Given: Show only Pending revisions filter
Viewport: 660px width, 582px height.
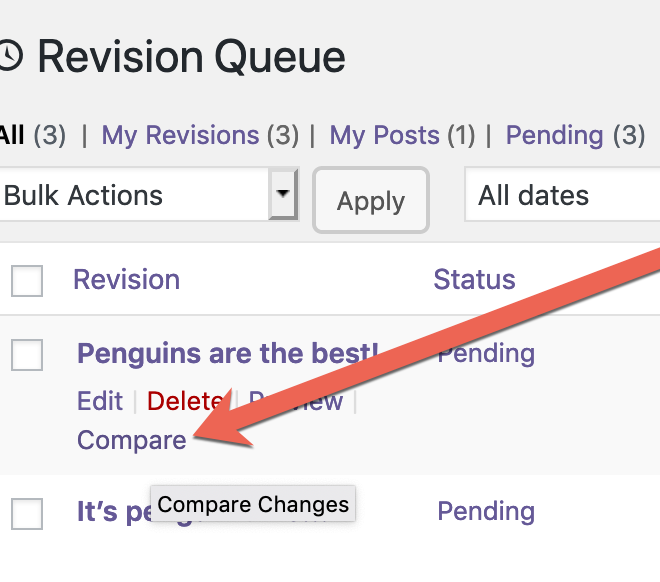Looking at the screenshot, I should pos(575,136).
